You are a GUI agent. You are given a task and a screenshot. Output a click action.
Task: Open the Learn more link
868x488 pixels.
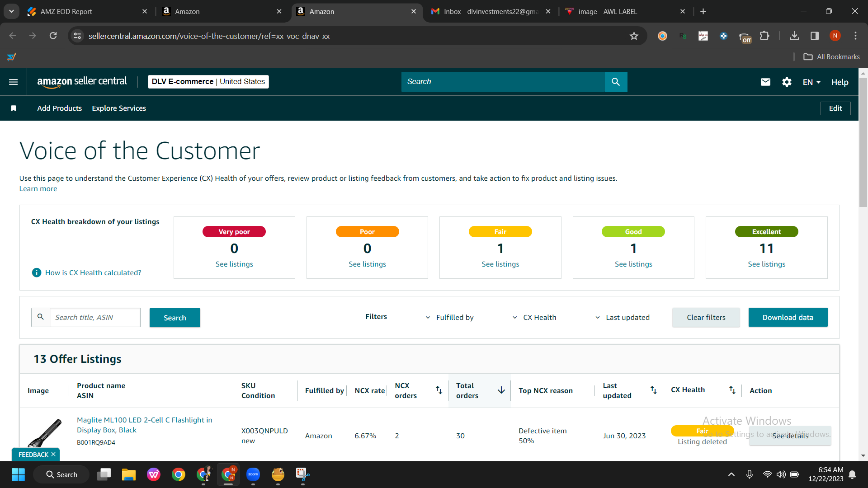coord(38,189)
